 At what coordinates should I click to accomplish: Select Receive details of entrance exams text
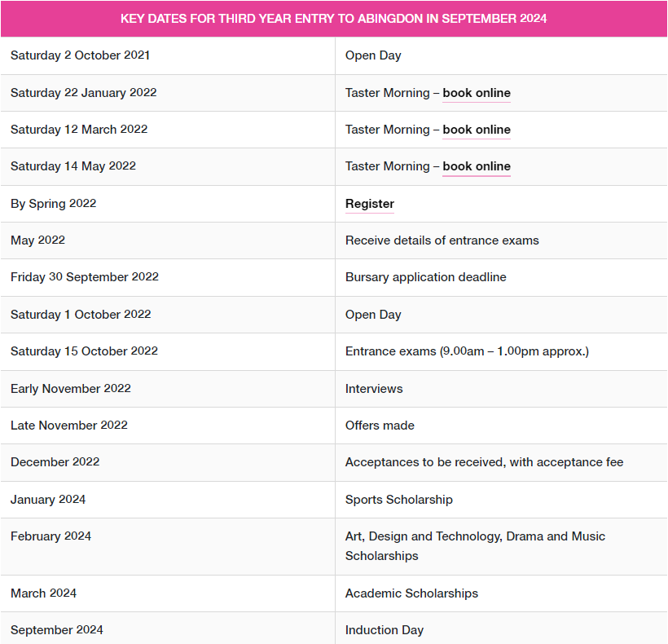pyautogui.click(x=442, y=240)
